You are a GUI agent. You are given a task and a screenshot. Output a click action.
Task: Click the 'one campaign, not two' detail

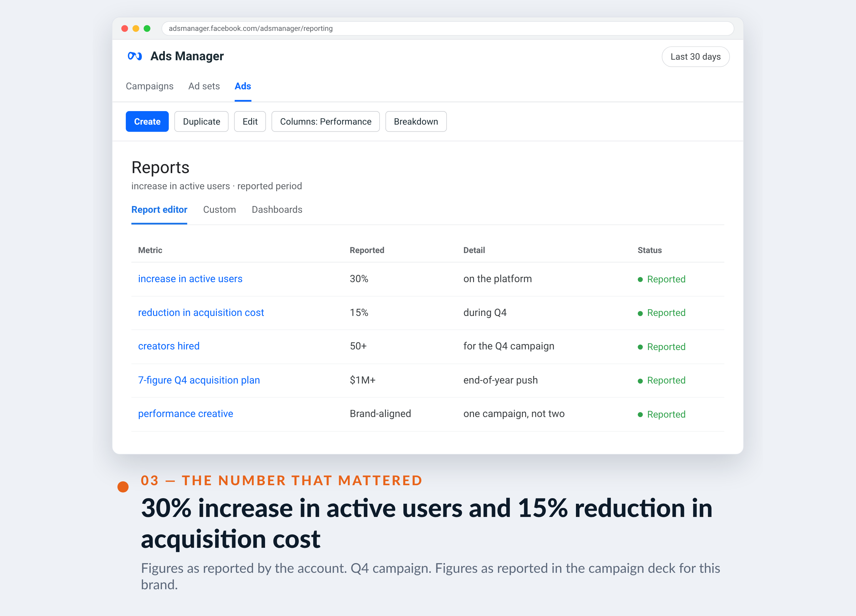pyautogui.click(x=514, y=414)
